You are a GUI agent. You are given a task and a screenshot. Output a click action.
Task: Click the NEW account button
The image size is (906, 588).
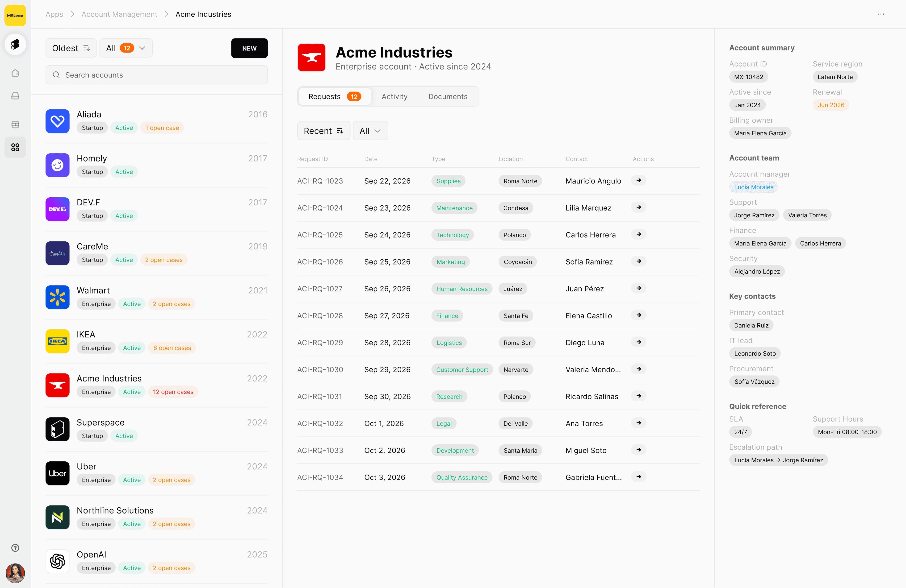(249, 48)
